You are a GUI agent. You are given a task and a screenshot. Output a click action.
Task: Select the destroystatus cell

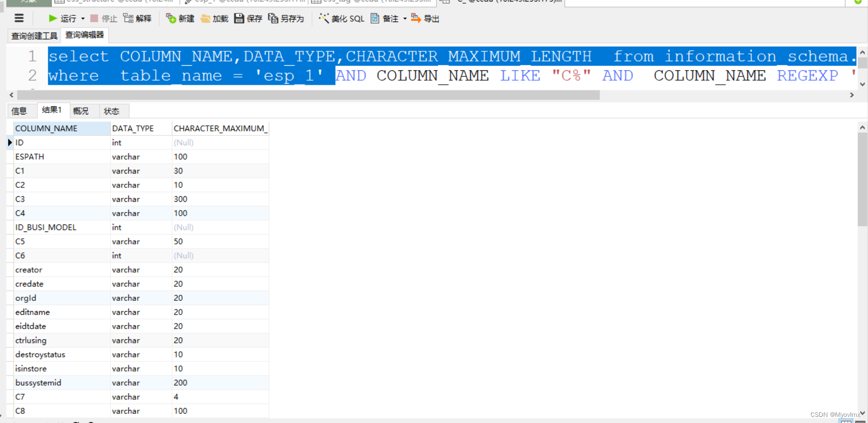(x=61, y=354)
